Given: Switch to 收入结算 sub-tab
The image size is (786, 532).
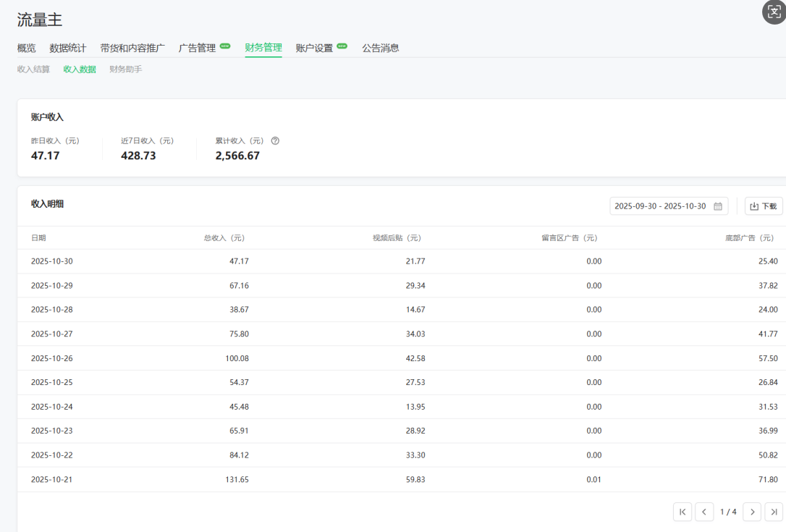Looking at the screenshot, I should point(33,69).
